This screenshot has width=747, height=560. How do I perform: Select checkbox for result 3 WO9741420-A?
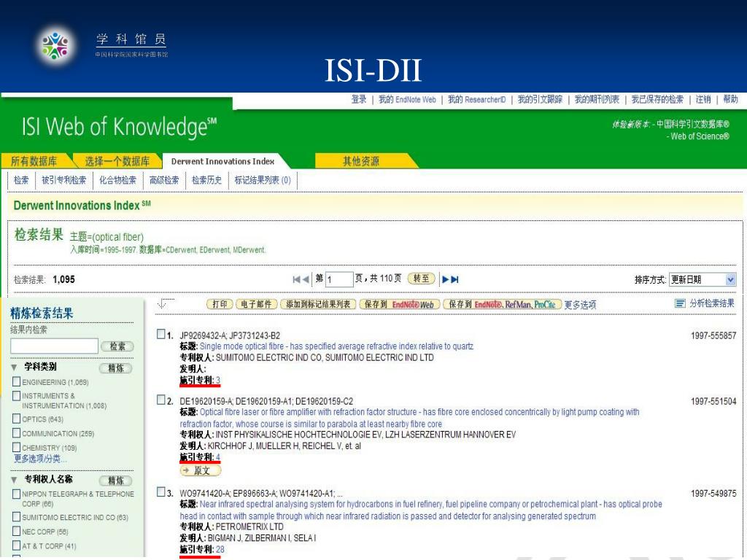coord(161,492)
